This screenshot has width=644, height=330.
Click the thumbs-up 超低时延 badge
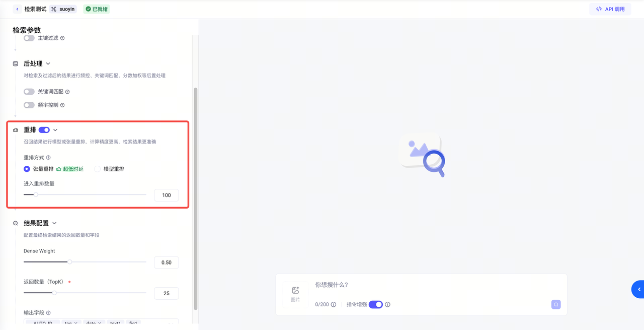tap(70, 169)
